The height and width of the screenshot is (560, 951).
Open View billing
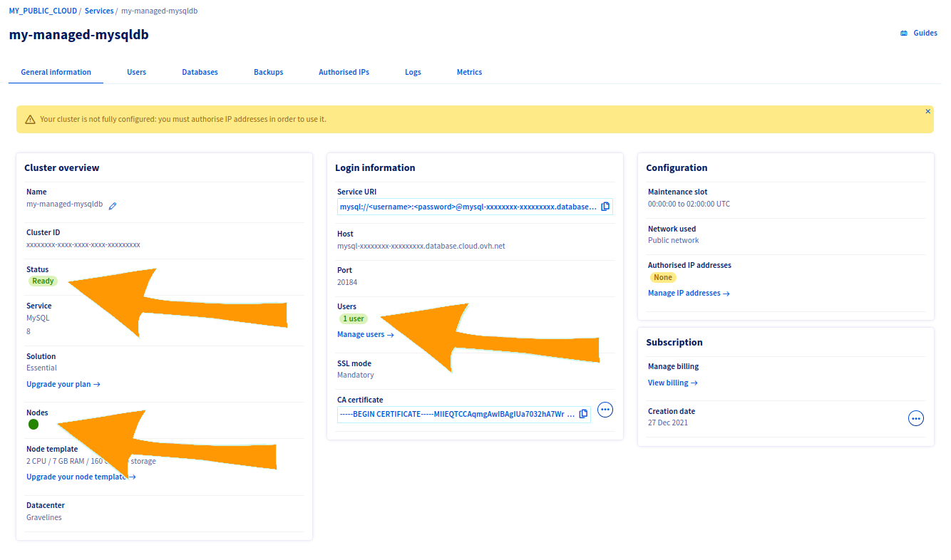(668, 383)
